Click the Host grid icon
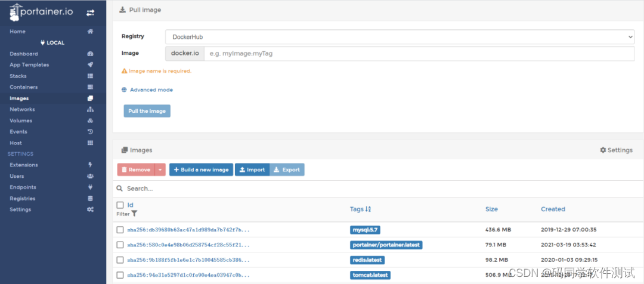The image size is (644, 284). [91, 143]
